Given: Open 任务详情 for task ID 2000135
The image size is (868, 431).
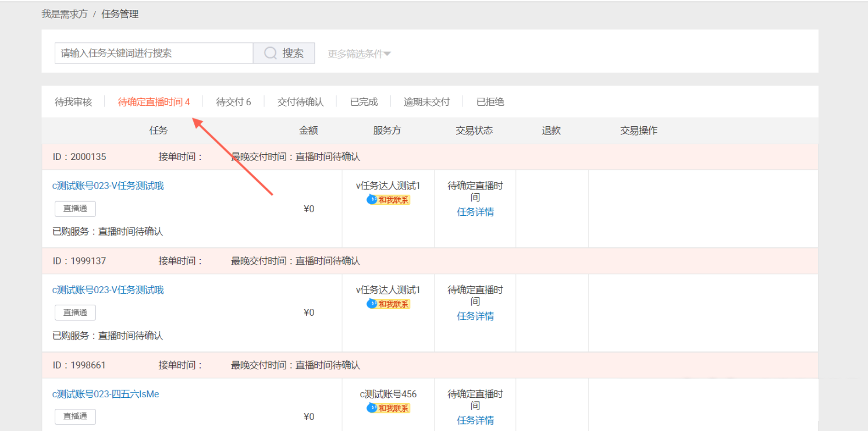Looking at the screenshot, I should (x=475, y=212).
